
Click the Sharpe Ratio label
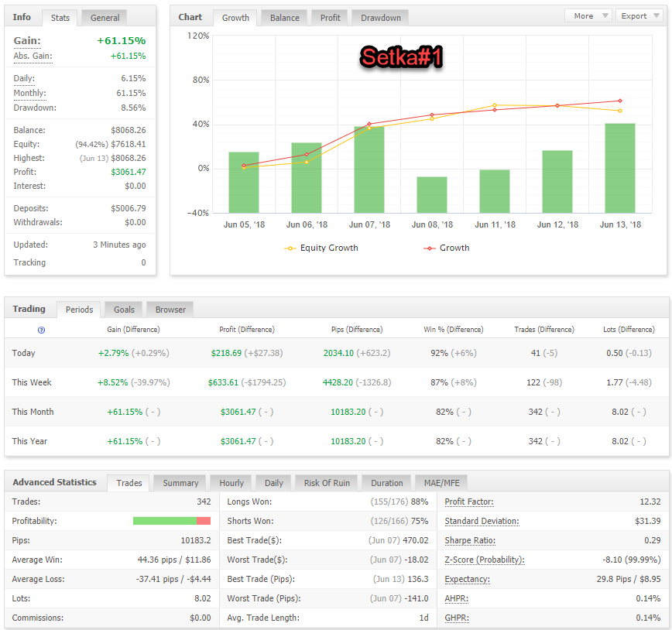470,540
